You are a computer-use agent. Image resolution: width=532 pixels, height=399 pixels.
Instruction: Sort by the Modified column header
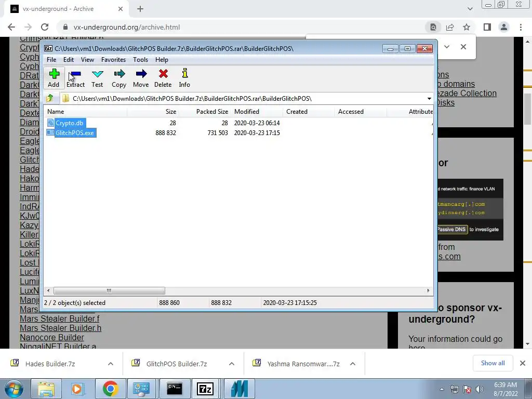[x=257, y=112]
